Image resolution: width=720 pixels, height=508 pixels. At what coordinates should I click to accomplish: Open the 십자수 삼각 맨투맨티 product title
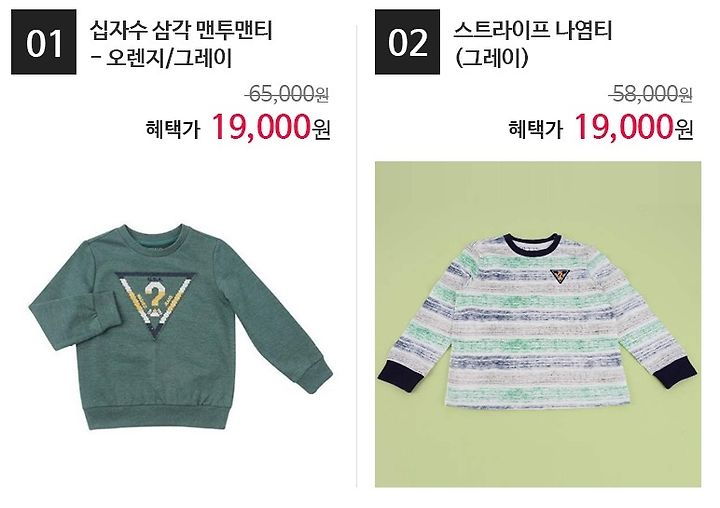tap(181, 31)
